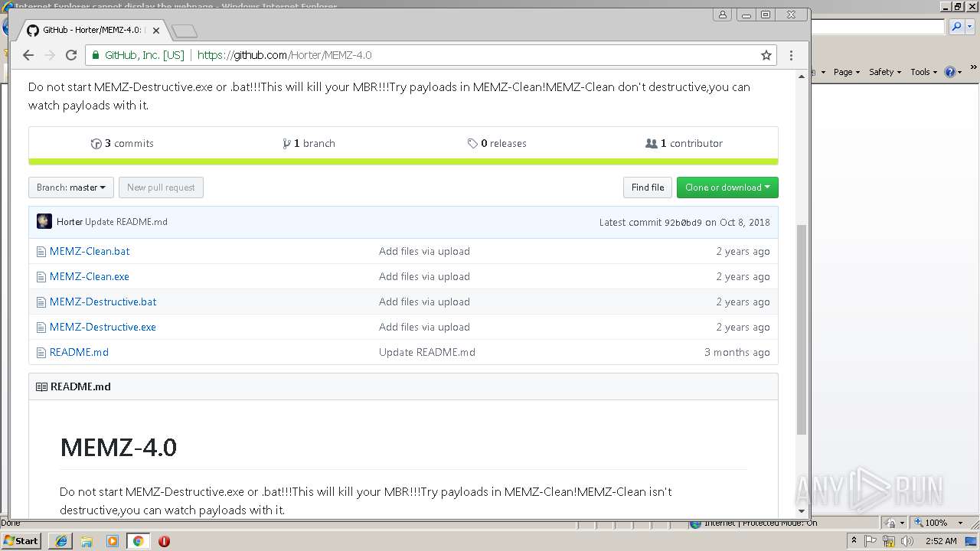The width and height of the screenshot is (980, 551).
Task: Show hidden system tray icons
Action: pos(854,541)
